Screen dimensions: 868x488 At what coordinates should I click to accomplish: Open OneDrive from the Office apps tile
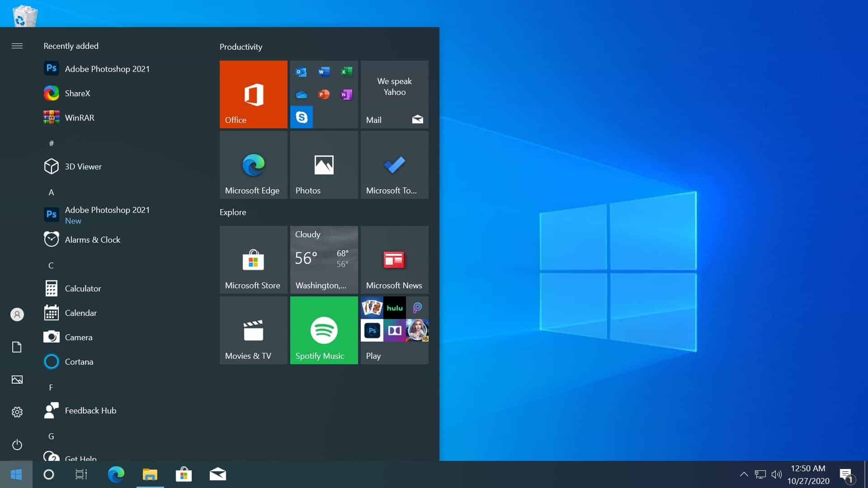[x=301, y=94]
